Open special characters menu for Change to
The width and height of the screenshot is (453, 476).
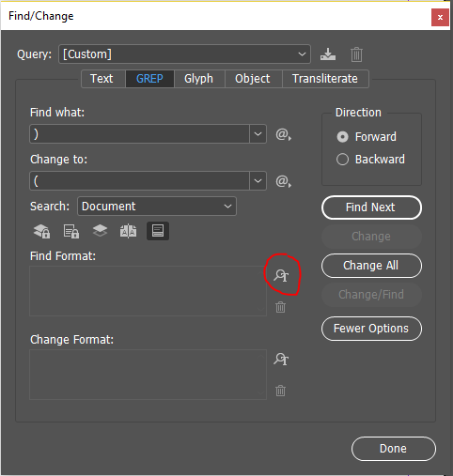pyautogui.click(x=283, y=181)
